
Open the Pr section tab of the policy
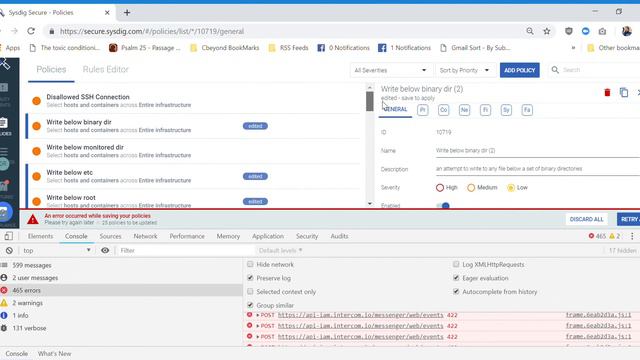[x=422, y=110]
